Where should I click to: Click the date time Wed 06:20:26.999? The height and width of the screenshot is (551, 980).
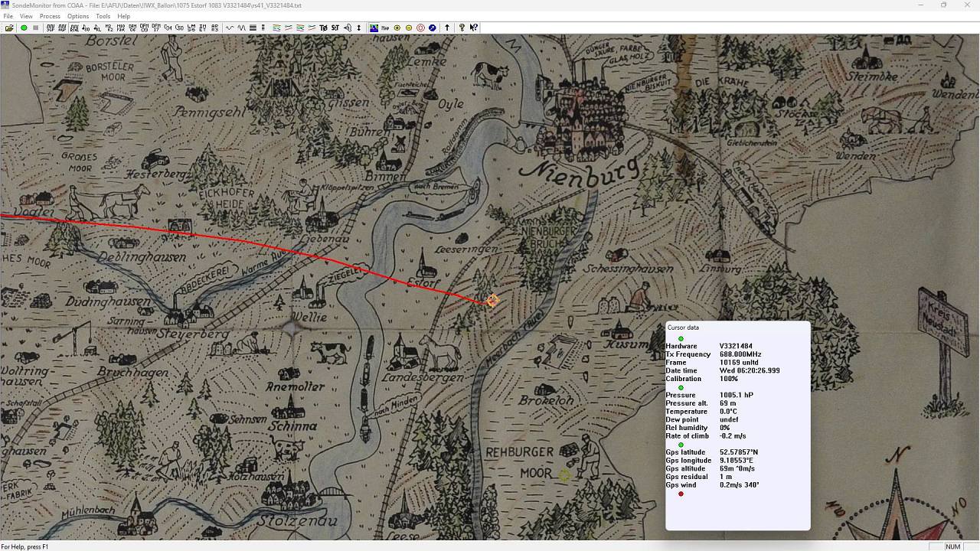[x=750, y=370]
